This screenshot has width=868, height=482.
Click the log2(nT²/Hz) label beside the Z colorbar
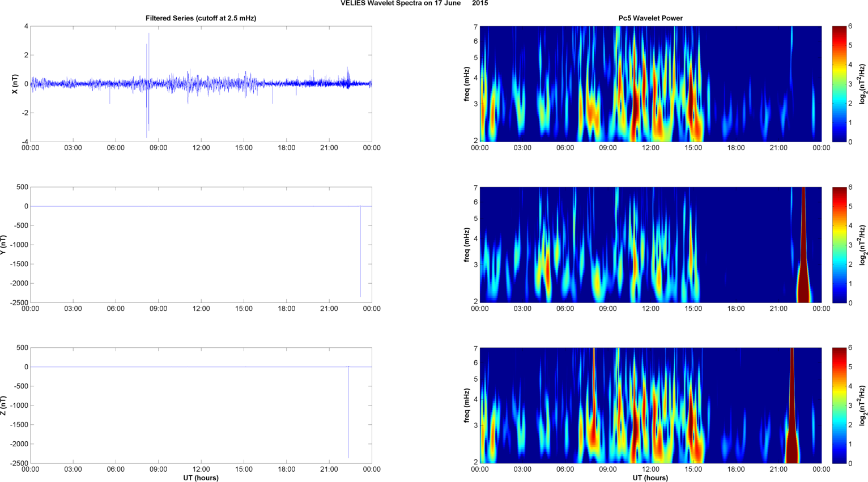click(863, 406)
